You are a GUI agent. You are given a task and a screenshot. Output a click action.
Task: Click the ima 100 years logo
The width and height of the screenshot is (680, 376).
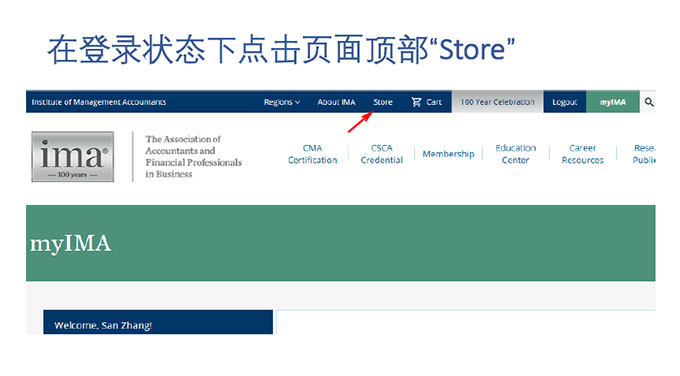pos(73,157)
